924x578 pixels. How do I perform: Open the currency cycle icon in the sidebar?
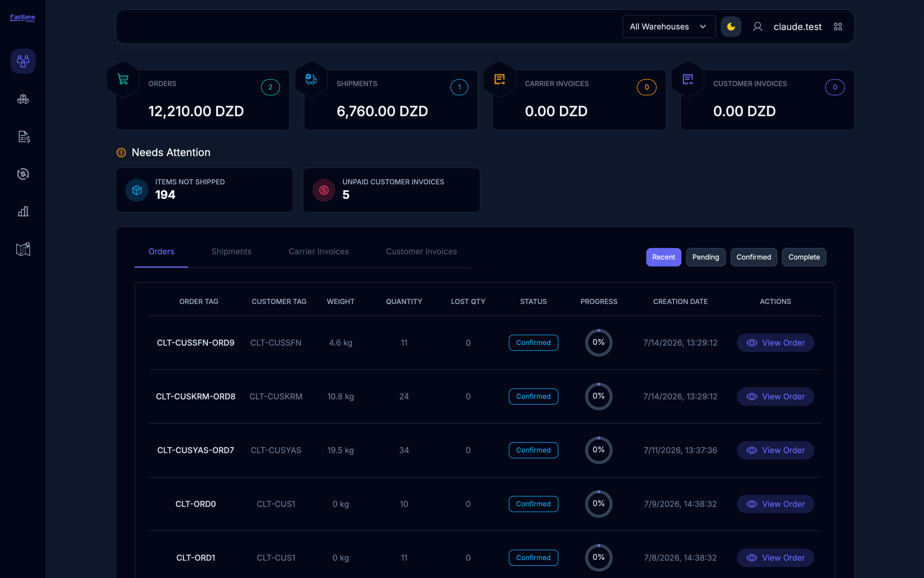point(23,174)
